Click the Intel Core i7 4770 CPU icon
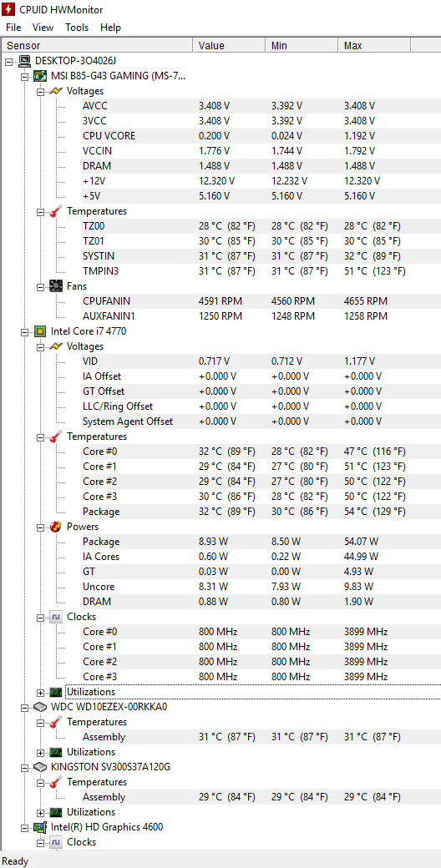This screenshot has width=441, height=868. coord(40,331)
